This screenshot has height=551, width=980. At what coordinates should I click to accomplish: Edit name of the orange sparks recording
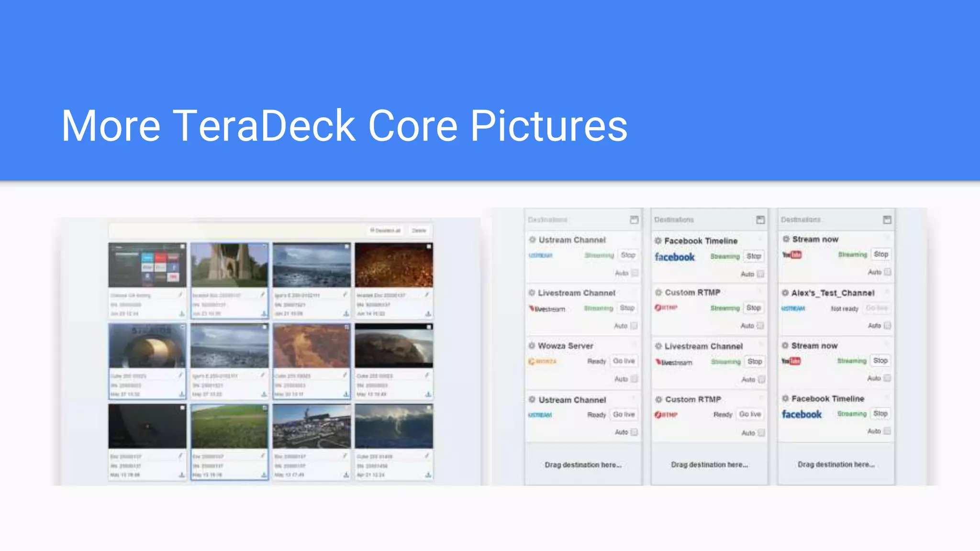click(427, 295)
